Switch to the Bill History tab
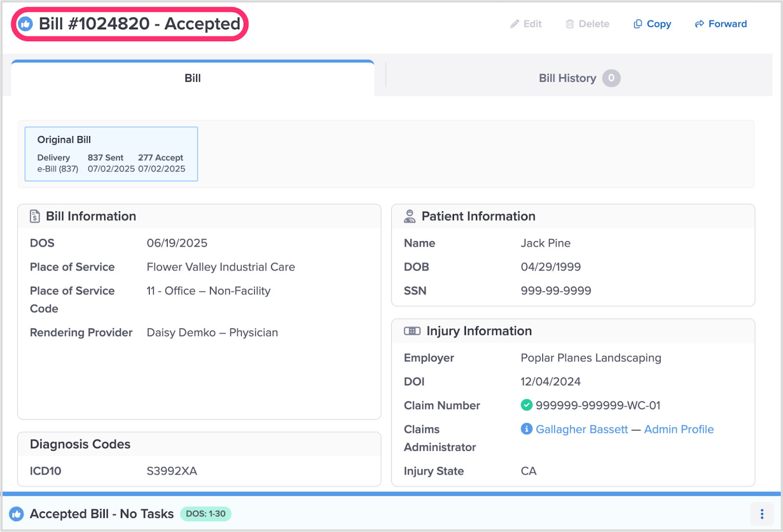 tap(567, 78)
